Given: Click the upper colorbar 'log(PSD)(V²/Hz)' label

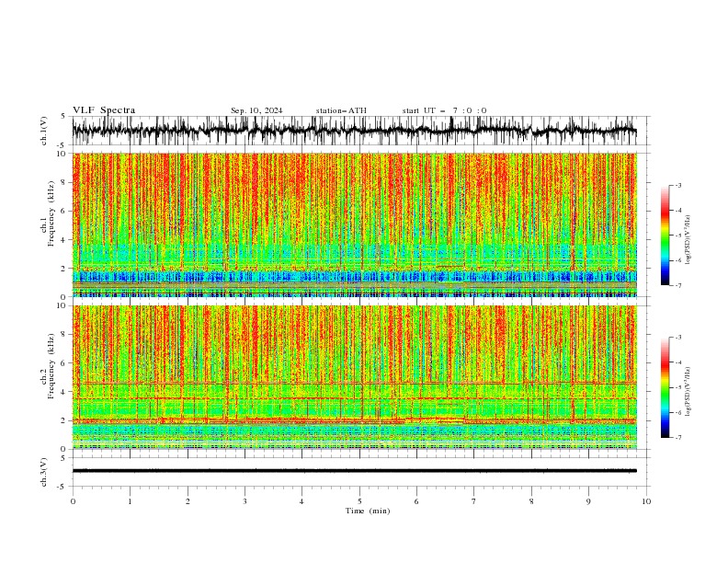Looking at the screenshot, I should pyautogui.click(x=688, y=240).
